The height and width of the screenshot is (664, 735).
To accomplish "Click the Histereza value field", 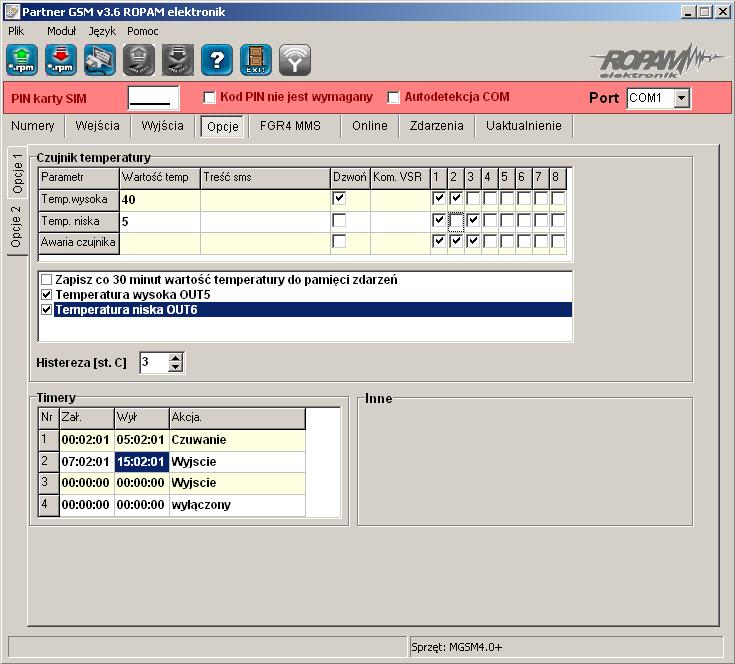I will point(154,362).
